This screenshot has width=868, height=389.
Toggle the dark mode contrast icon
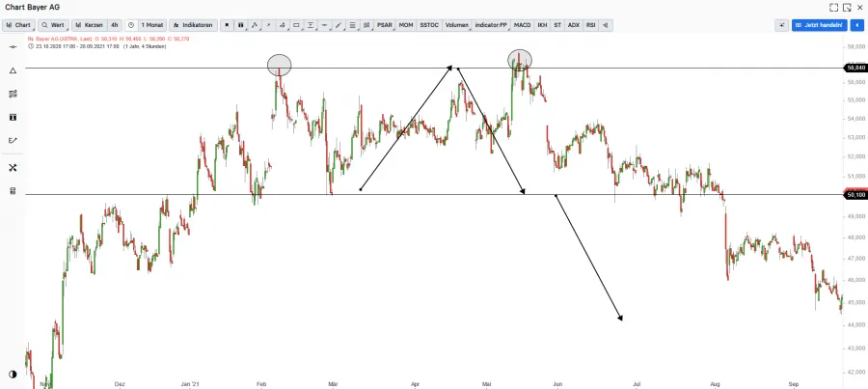pyautogui.click(x=13, y=375)
